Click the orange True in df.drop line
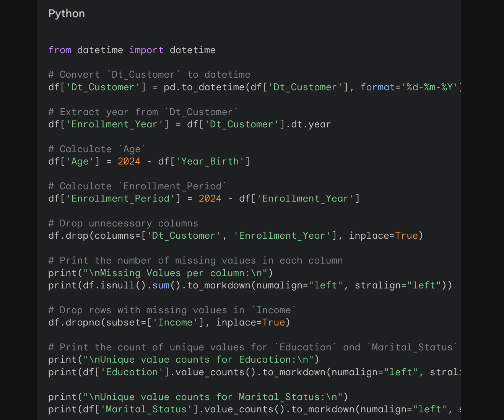 pyautogui.click(x=406, y=236)
